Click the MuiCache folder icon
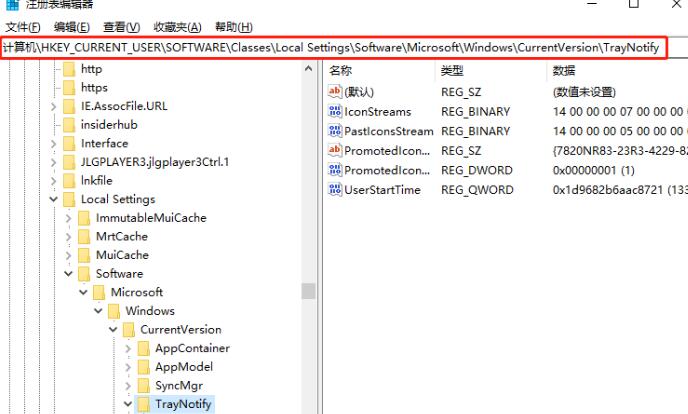Viewport: 688px width, 414px height. (83, 255)
